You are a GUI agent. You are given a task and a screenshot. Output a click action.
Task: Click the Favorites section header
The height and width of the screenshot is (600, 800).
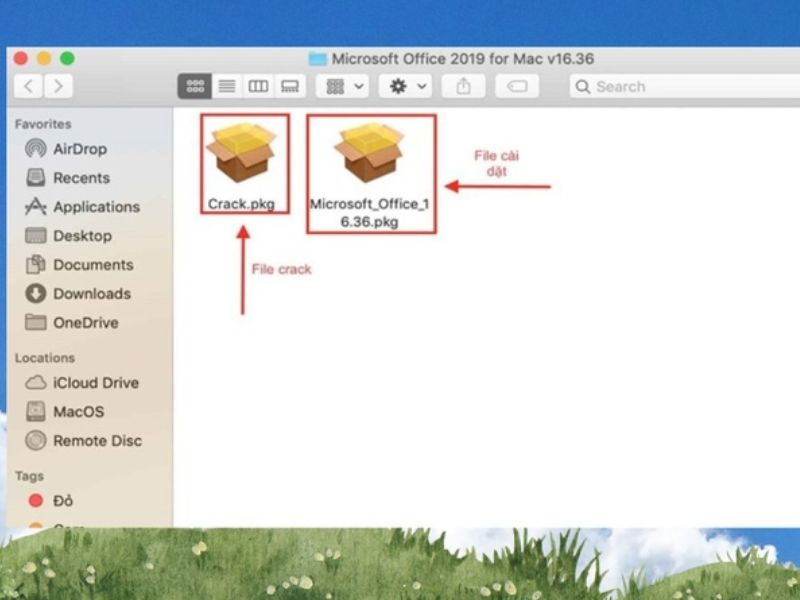tap(43, 124)
